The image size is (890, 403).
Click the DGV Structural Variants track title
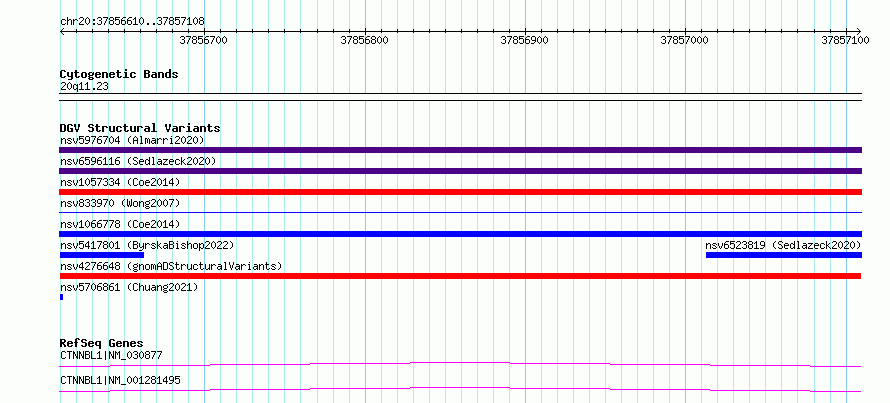[x=140, y=128]
